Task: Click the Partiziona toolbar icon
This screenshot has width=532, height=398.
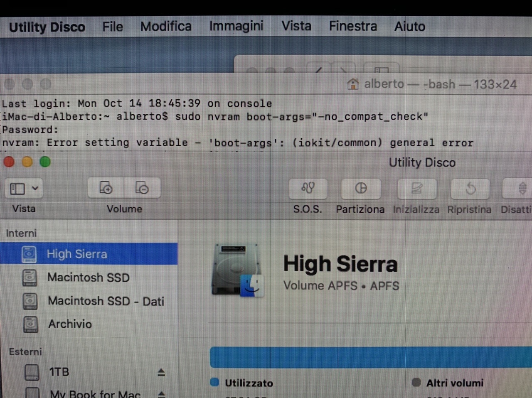Action: [x=361, y=189]
